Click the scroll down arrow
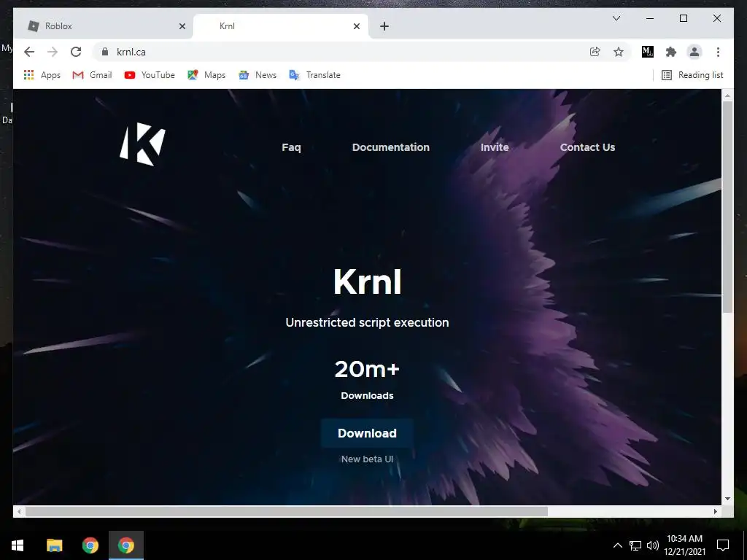 727,499
